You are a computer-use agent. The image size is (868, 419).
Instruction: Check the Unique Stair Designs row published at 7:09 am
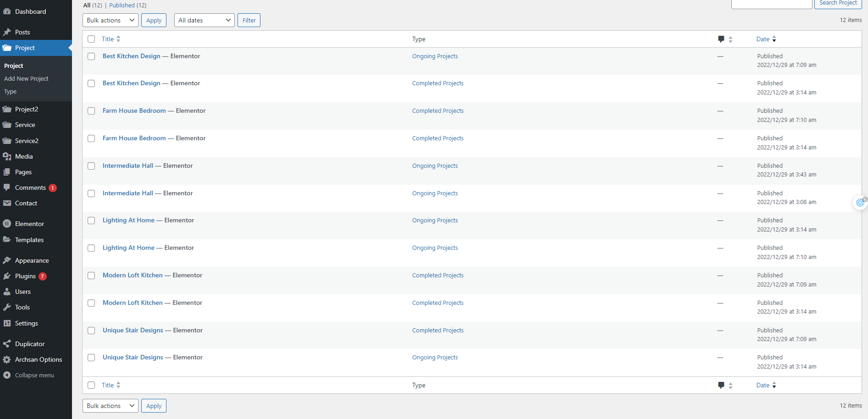(x=91, y=331)
